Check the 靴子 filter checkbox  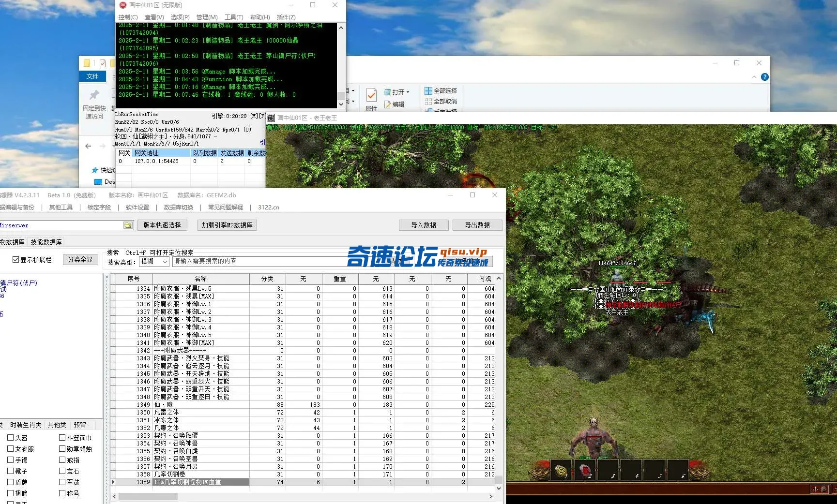[x=10, y=471]
